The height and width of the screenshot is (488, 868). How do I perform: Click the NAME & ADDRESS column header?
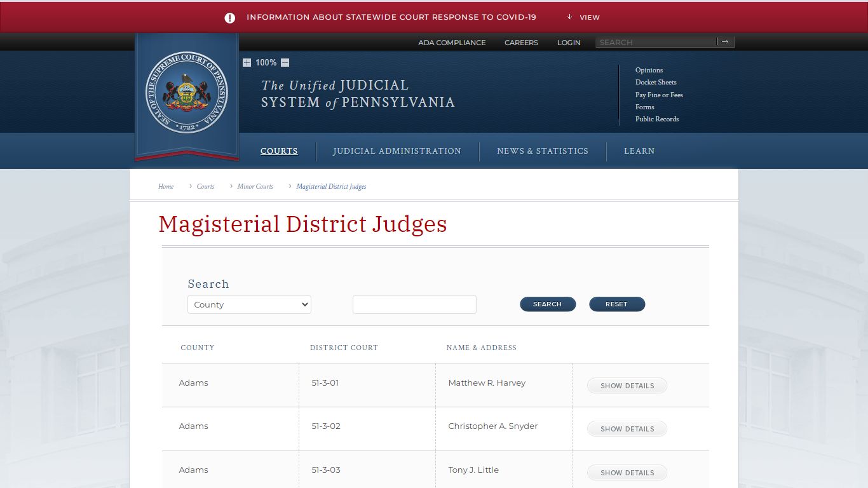482,348
